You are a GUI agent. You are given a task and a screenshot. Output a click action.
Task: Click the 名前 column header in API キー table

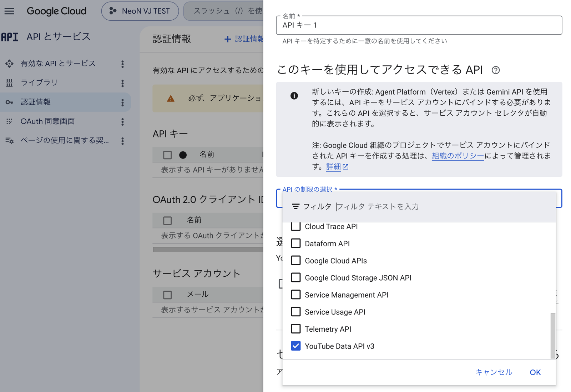point(207,154)
